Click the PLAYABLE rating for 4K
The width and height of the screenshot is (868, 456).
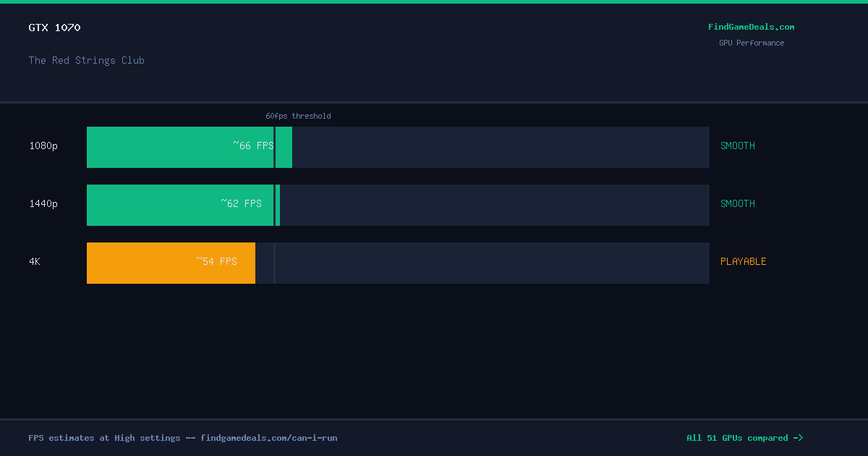coord(744,261)
